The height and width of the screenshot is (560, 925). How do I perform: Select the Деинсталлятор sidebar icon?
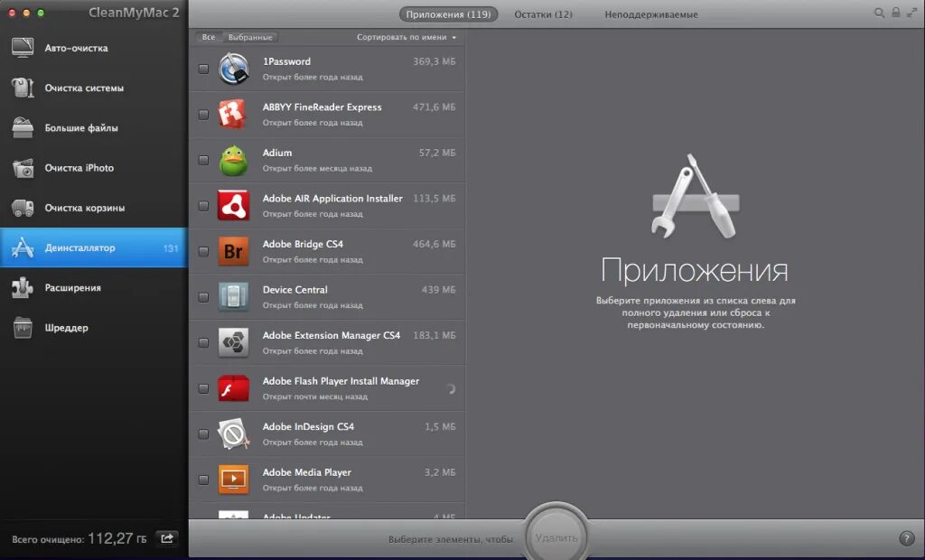pos(23,247)
